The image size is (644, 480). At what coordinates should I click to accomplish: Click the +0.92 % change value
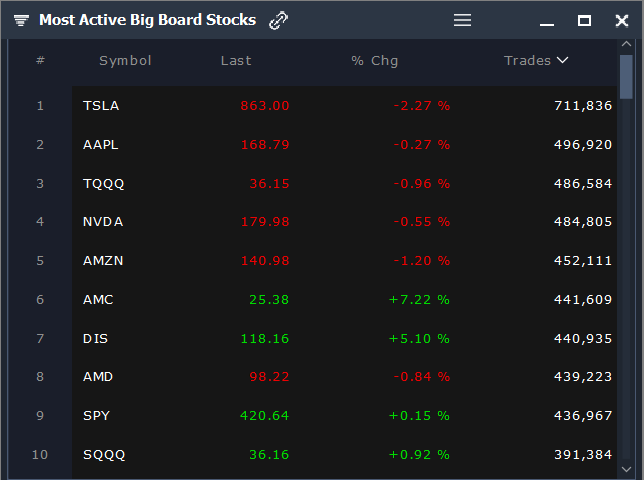419,455
